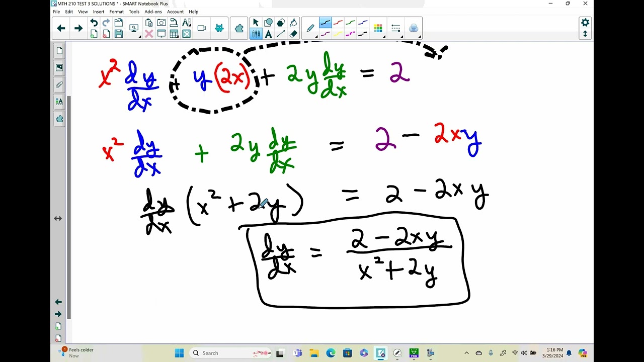Open the Help menu
The height and width of the screenshot is (362, 644).
click(x=194, y=12)
